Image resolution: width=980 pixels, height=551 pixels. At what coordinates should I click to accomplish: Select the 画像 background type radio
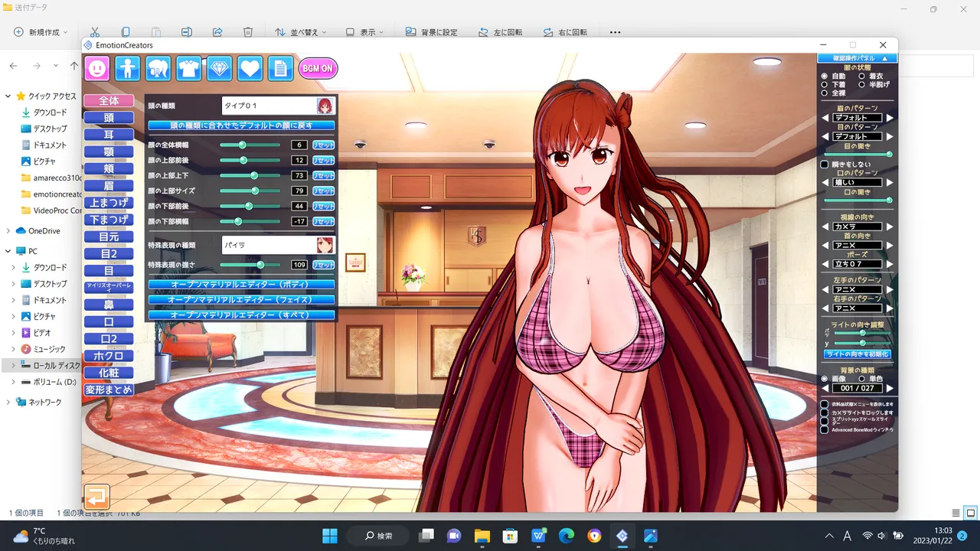(825, 379)
